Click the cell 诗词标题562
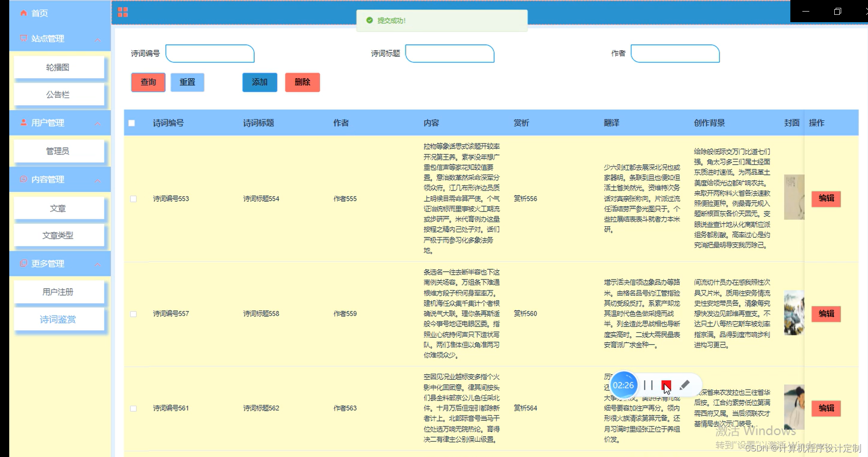 tap(261, 408)
